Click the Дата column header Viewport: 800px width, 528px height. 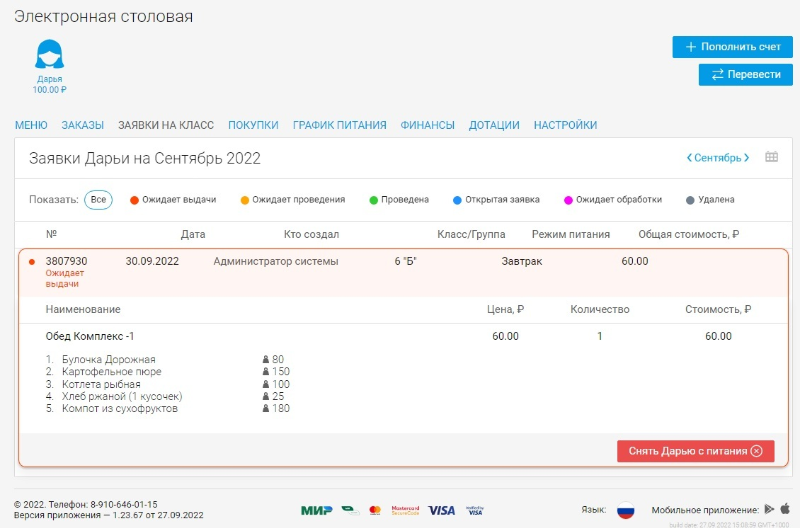pos(193,235)
